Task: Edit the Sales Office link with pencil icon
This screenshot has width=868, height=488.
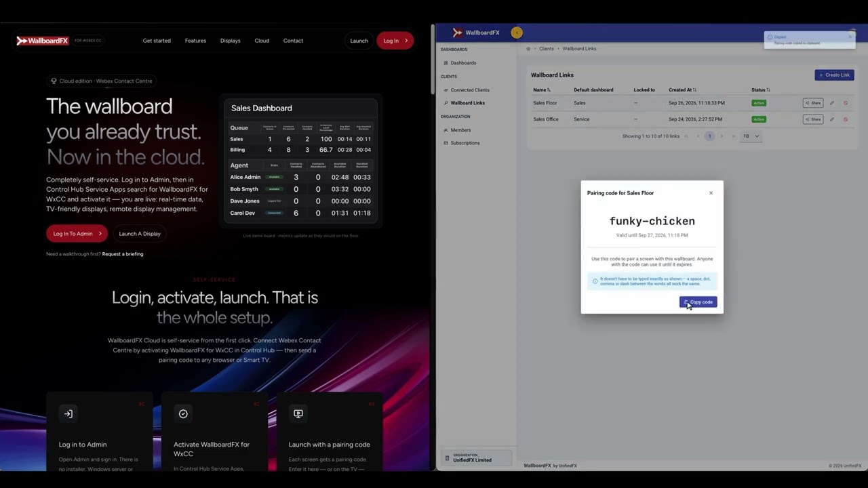Action: click(x=832, y=119)
